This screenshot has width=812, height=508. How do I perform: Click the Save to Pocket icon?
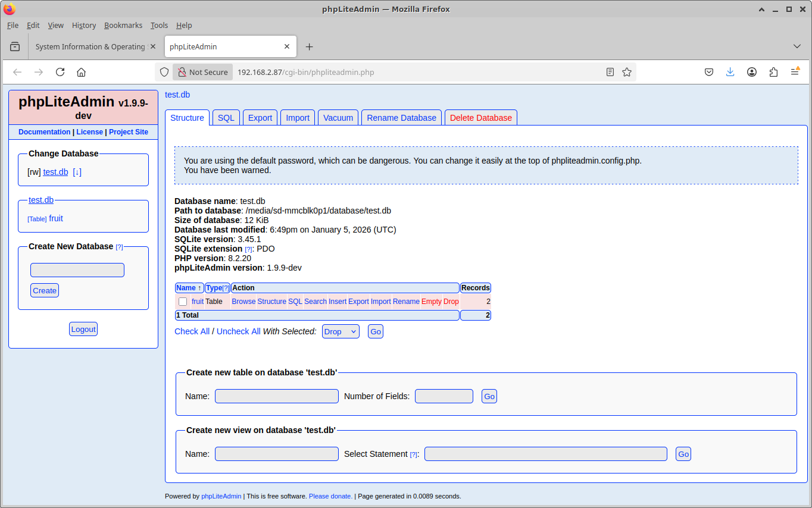pyautogui.click(x=709, y=72)
